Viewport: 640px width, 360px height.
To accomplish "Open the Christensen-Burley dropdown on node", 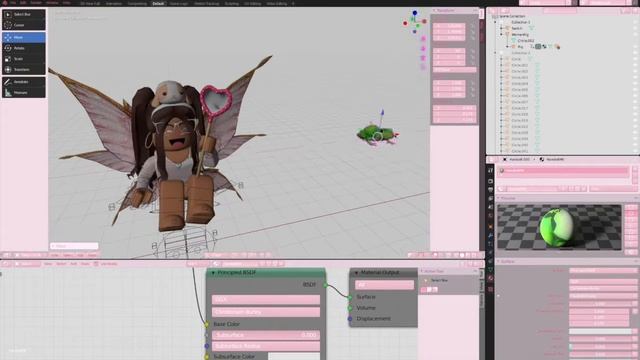I will 266,312.
